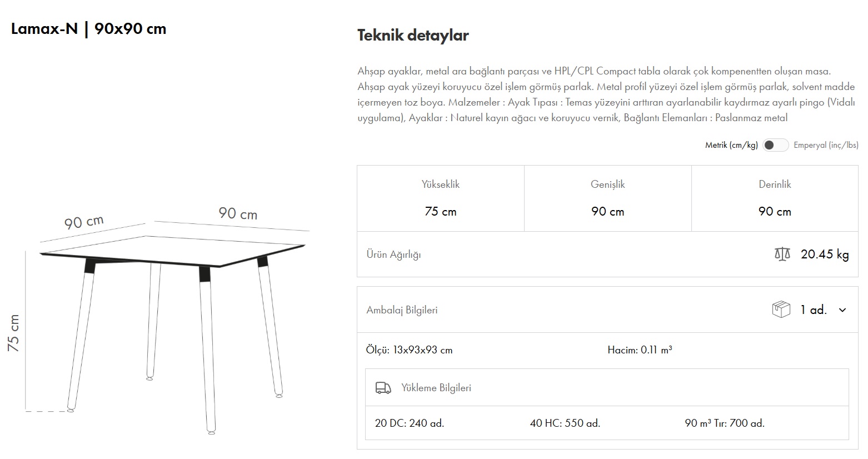
Task: Click the 40 HC: 550 ad. entry
Action: click(x=565, y=423)
